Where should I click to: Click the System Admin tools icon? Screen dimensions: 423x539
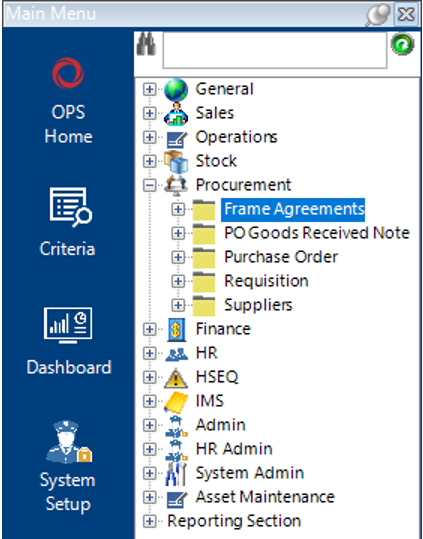pyautogui.click(x=176, y=474)
